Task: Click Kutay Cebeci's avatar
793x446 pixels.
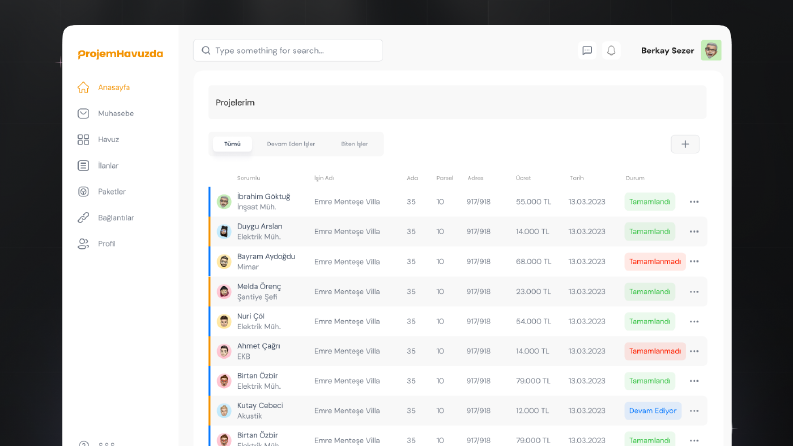Action: coord(224,411)
